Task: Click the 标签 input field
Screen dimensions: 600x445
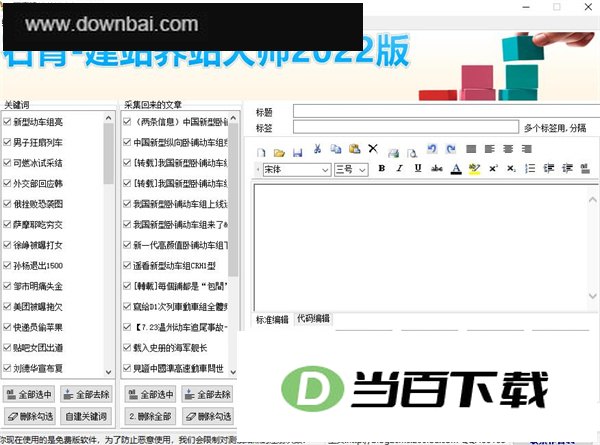Action: [406, 127]
